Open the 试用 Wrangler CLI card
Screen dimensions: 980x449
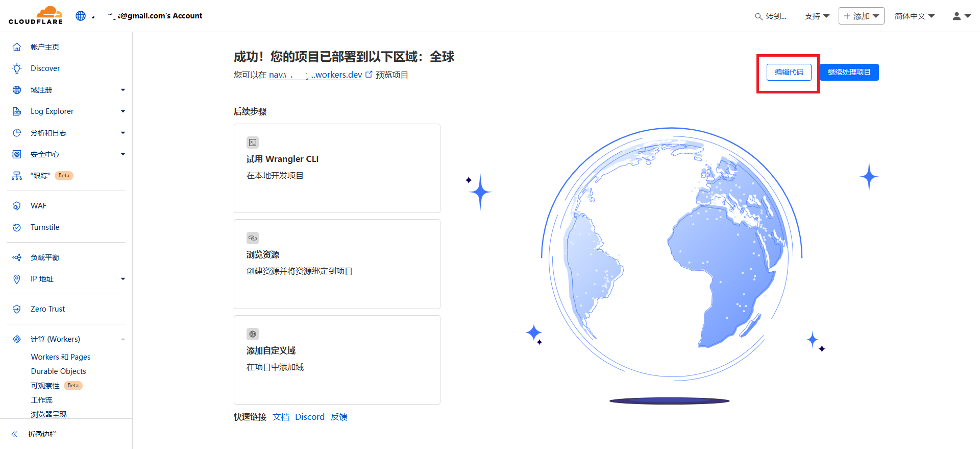[x=337, y=168]
